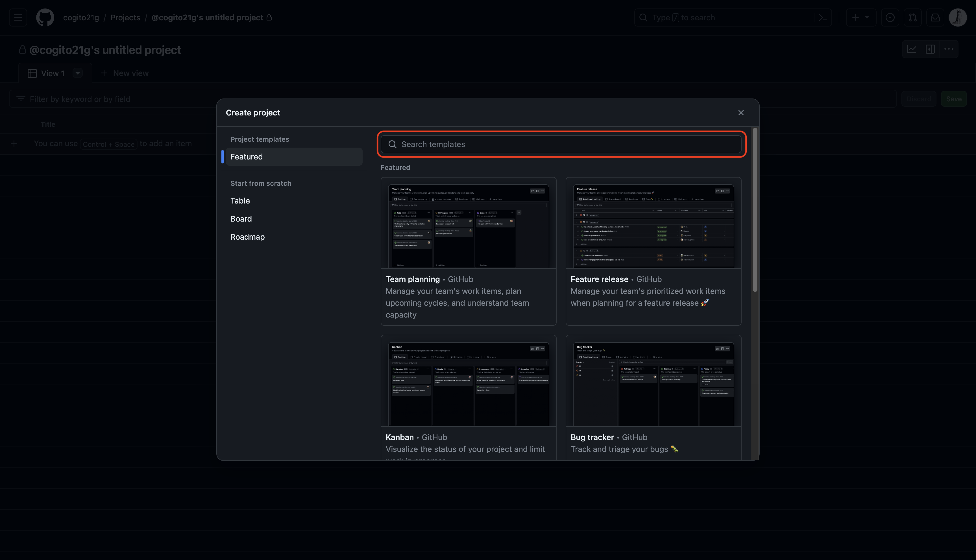Expand the View 1 options dropdown
This screenshot has width=976, height=560.
tap(78, 73)
